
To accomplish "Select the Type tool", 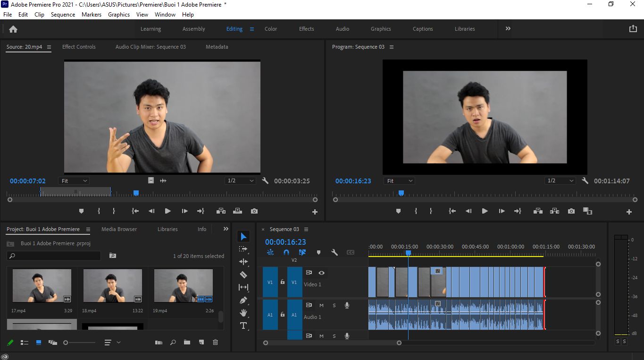I will (243, 326).
